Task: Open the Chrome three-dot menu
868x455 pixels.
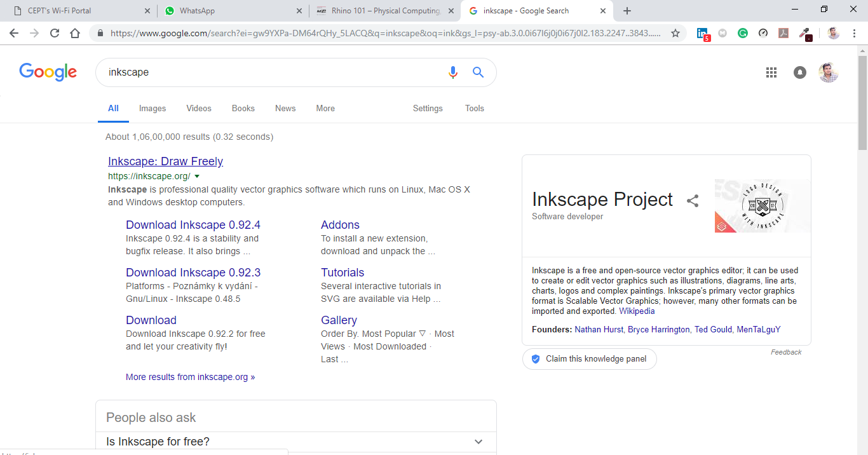Action: pos(855,33)
